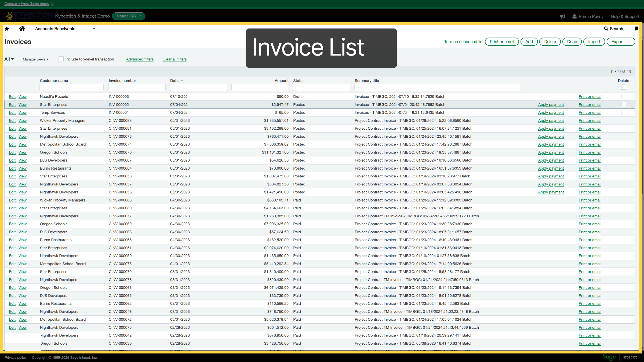644x362 pixels.
Task: View Star Enterprises invoice INV-000002
Action: (23, 105)
